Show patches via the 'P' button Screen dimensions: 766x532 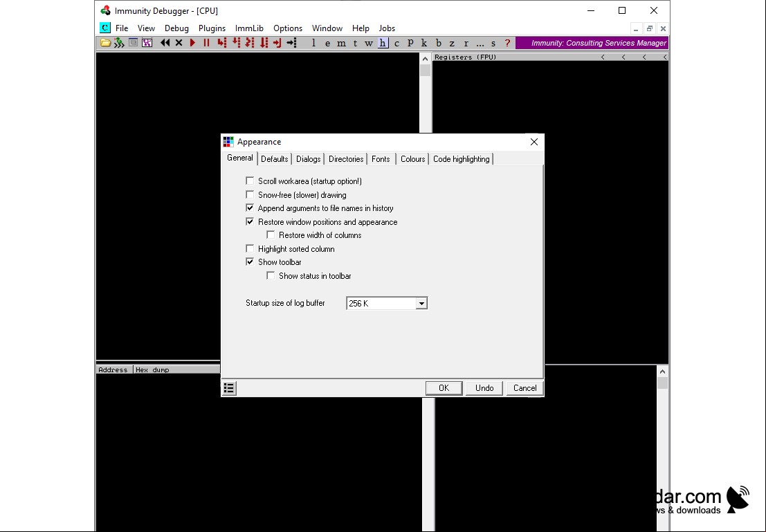410,43
